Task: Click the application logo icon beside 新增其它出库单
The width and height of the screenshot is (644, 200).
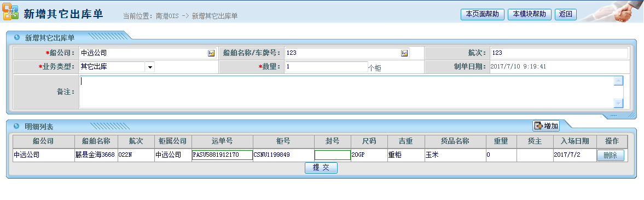Action: tap(11, 13)
